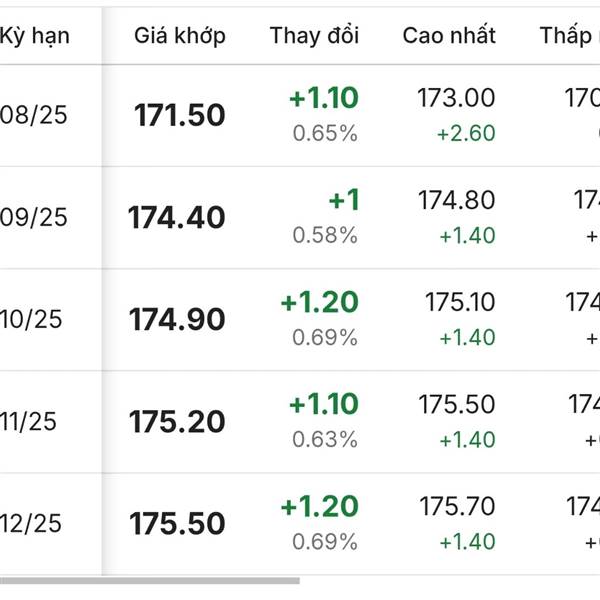
Task: Select the 11/25 contract term
Action: coord(28,421)
